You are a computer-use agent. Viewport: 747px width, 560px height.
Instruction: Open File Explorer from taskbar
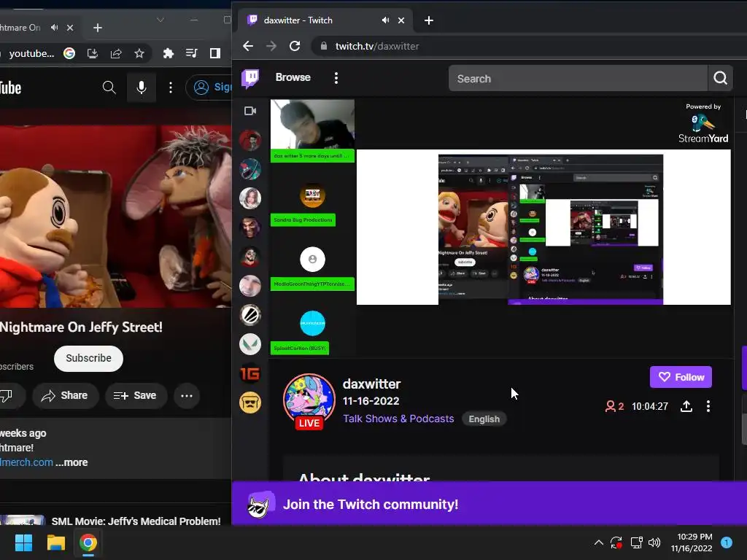[x=55, y=542]
